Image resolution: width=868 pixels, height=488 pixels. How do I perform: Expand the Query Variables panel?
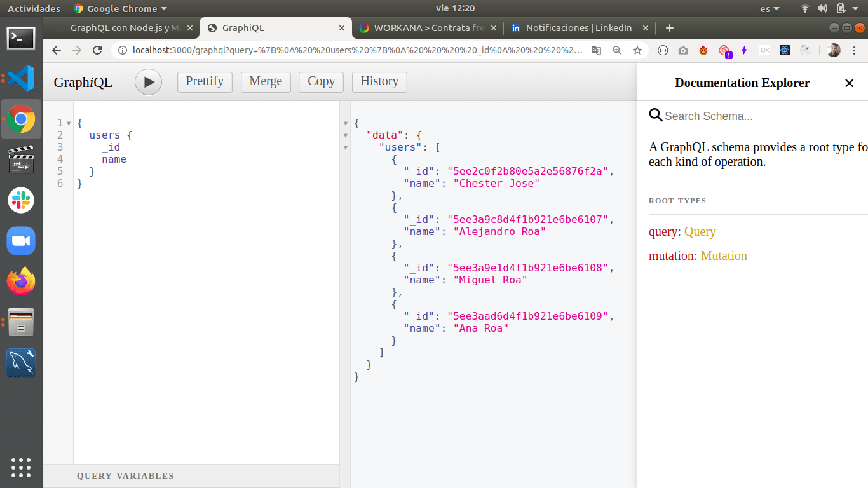click(x=125, y=476)
